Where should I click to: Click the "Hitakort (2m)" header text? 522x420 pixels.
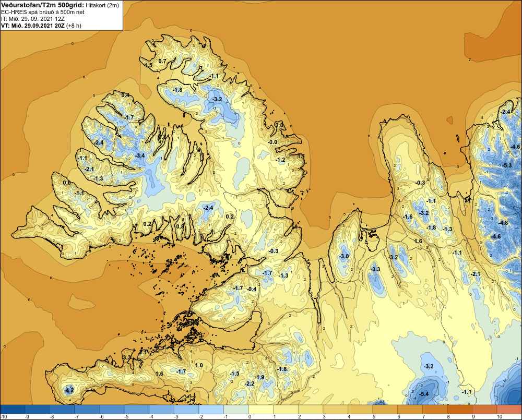pyautogui.click(x=102, y=5)
